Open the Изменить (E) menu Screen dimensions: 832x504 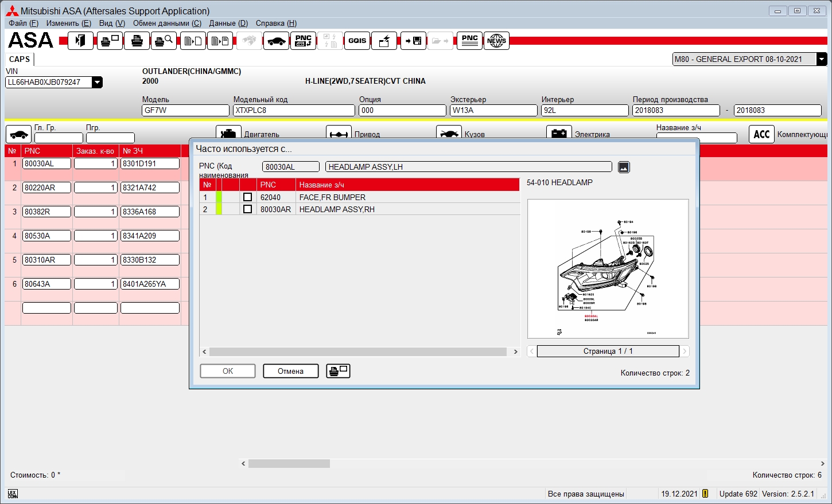coord(69,23)
